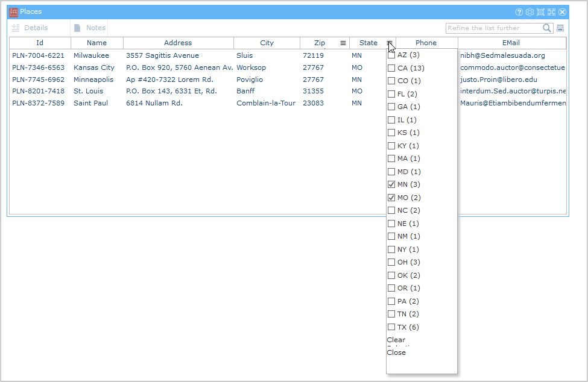Image resolution: width=588 pixels, height=382 pixels.
Task: Click email nibh@Sedmalesuada.org
Action: pos(502,55)
